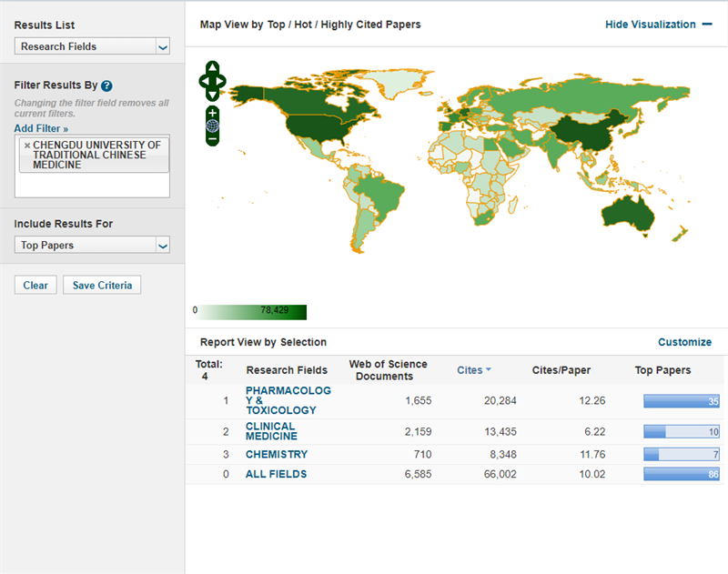Open the Customize report link

pyautogui.click(x=684, y=342)
